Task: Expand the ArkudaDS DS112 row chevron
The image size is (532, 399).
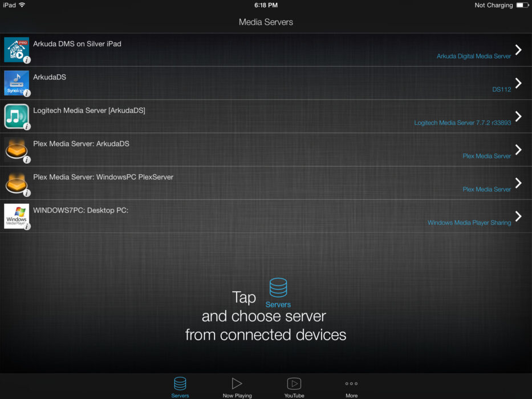Action: [518, 83]
